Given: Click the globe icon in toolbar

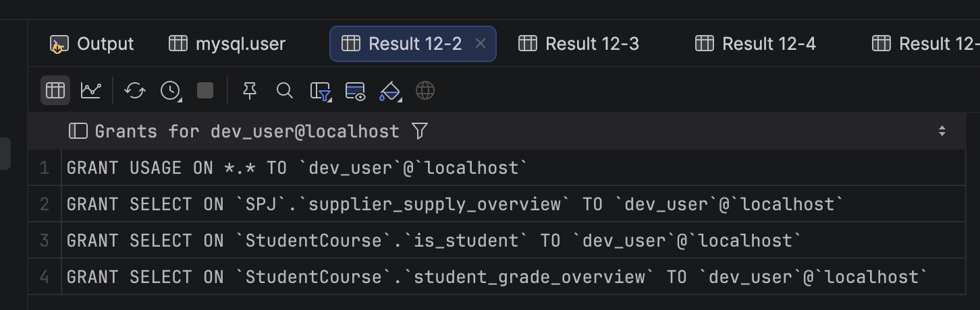Looking at the screenshot, I should [425, 90].
